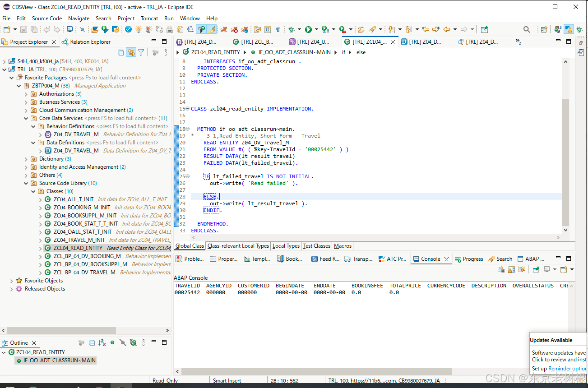
Task: Switch to the [TRL] ZCL_B... editor tab
Action: (253, 42)
